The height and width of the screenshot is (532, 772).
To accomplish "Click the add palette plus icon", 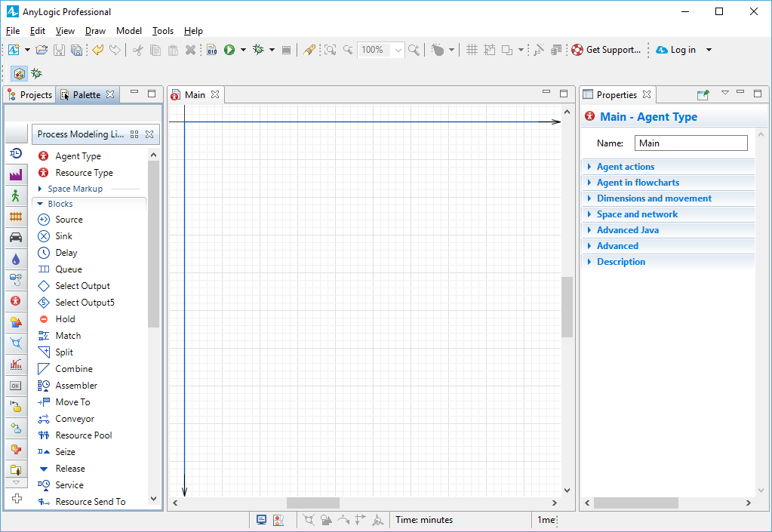I will 17,498.
